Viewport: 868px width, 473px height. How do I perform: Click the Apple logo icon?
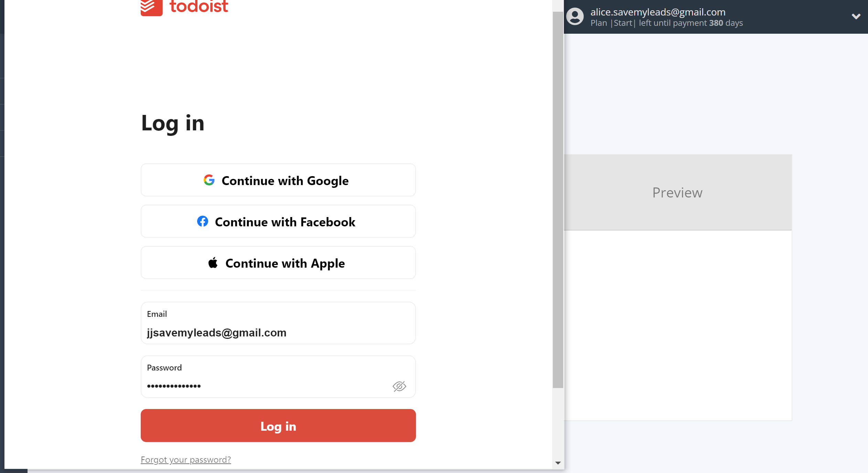[x=213, y=263]
